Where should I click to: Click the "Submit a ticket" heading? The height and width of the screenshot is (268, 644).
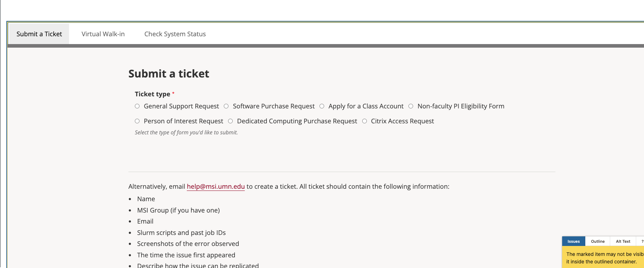click(169, 74)
